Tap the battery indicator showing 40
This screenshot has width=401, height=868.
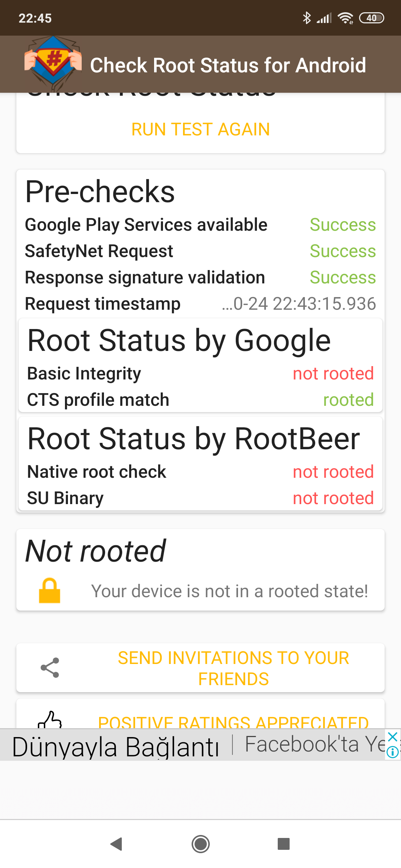[372, 18]
